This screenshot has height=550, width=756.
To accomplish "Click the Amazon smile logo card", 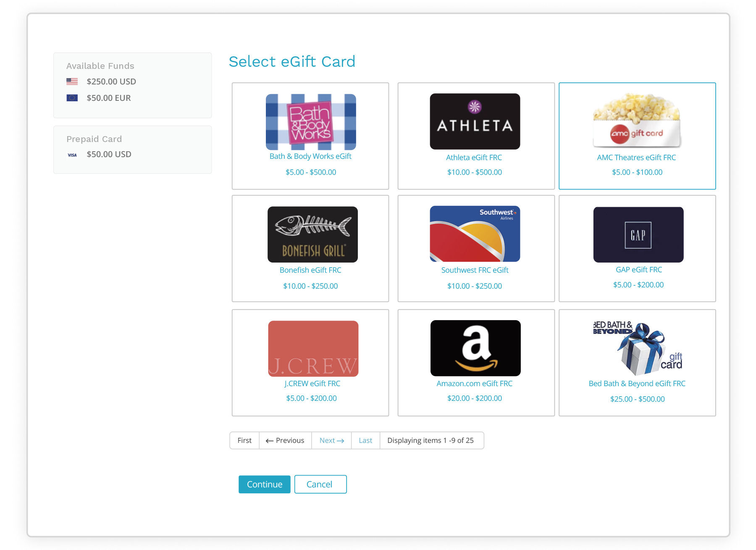I will [475, 348].
